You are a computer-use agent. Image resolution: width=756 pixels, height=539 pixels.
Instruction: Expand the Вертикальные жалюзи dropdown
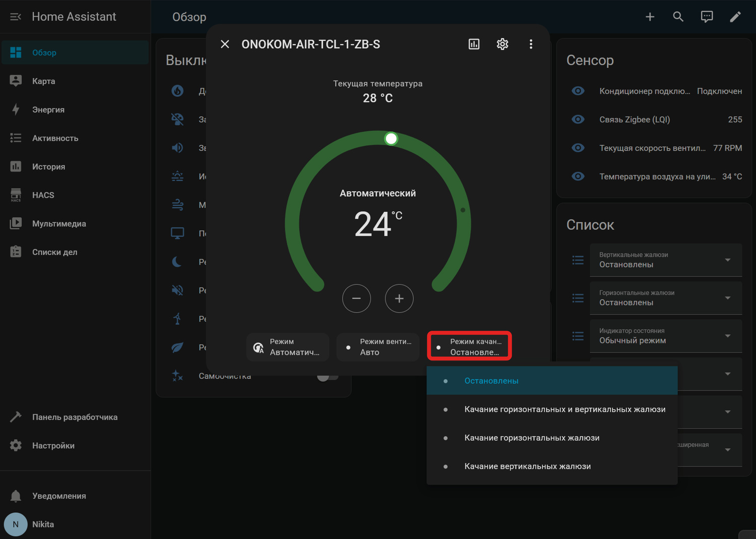[x=666, y=260]
